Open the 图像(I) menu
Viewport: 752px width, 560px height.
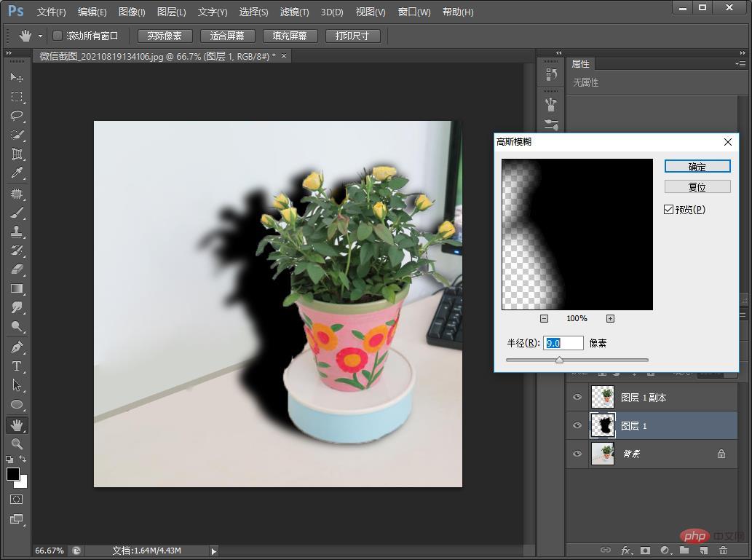132,12
